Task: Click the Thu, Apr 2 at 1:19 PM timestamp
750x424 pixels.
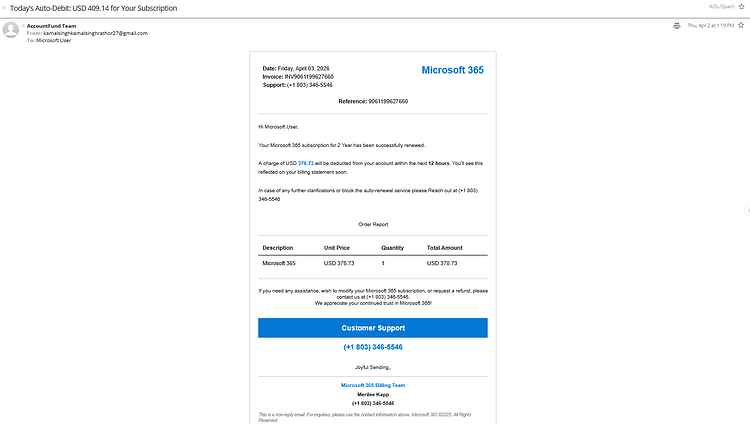Action: click(x=711, y=25)
